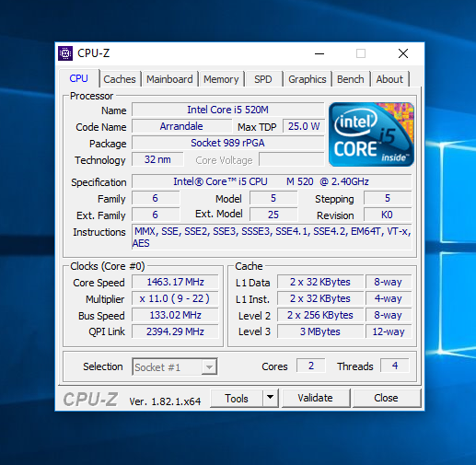The height and width of the screenshot is (465, 476).
Task: Click the empty Core Voltage field
Action: [292, 159]
